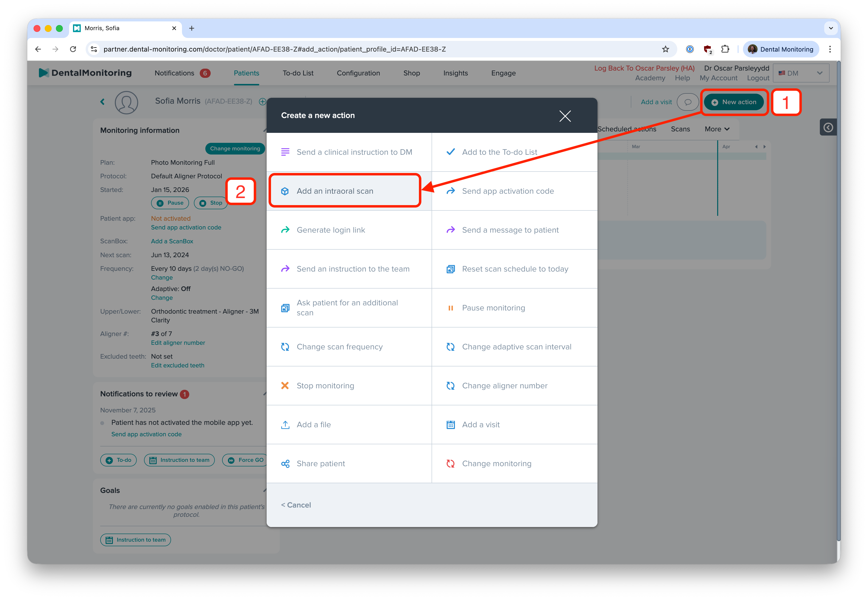Click the To-do List checkmark icon
Viewport: 868px width, 600px height.
[x=450, y=152]
